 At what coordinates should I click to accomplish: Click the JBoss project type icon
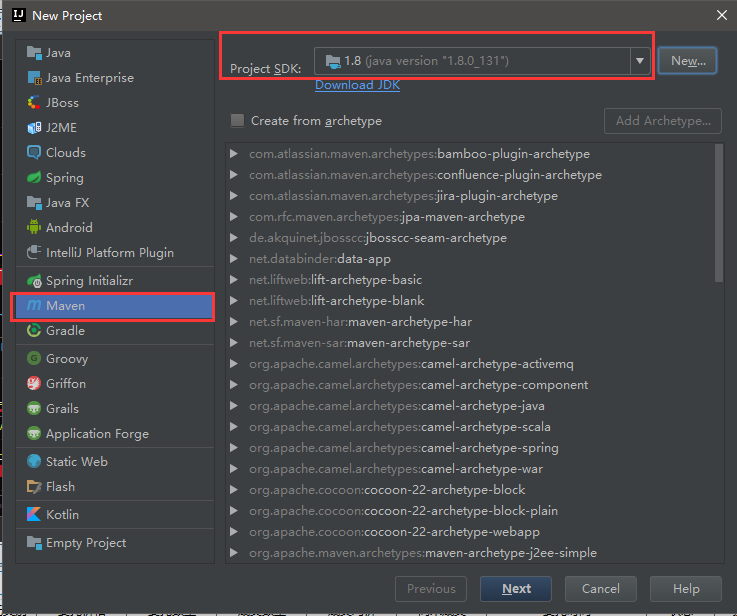(34, 103)
